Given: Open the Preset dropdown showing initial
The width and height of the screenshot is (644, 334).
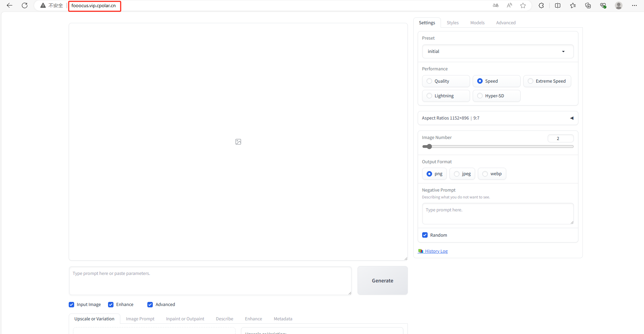Looking at the screenshot, I should pos(498,52).
